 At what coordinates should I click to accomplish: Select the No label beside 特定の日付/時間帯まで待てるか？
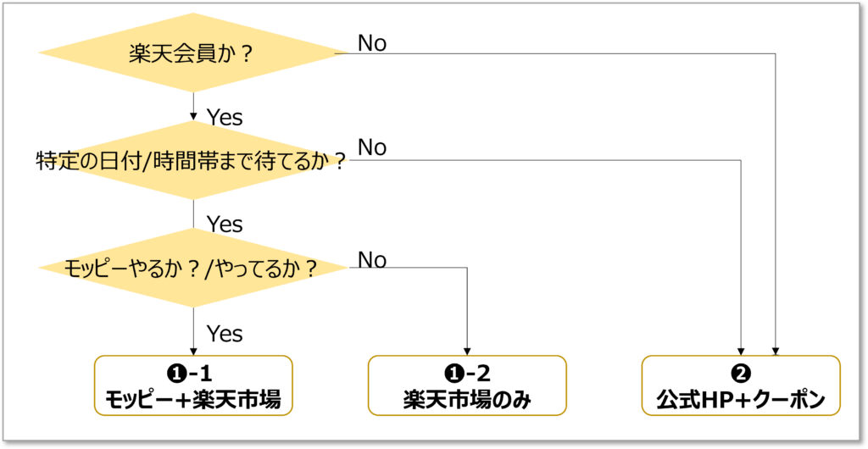point(372,147)
